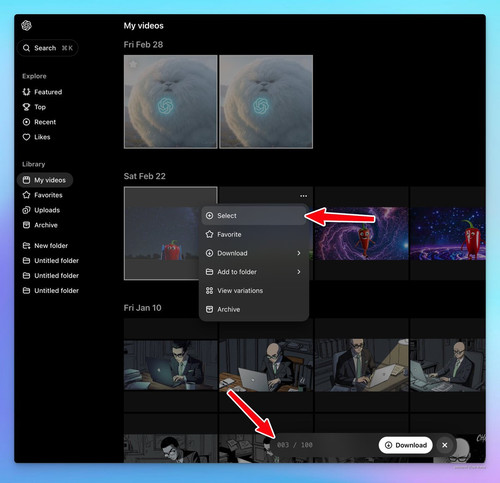Click the Fri Feb 28 date heading

click(x=143, y=45)
